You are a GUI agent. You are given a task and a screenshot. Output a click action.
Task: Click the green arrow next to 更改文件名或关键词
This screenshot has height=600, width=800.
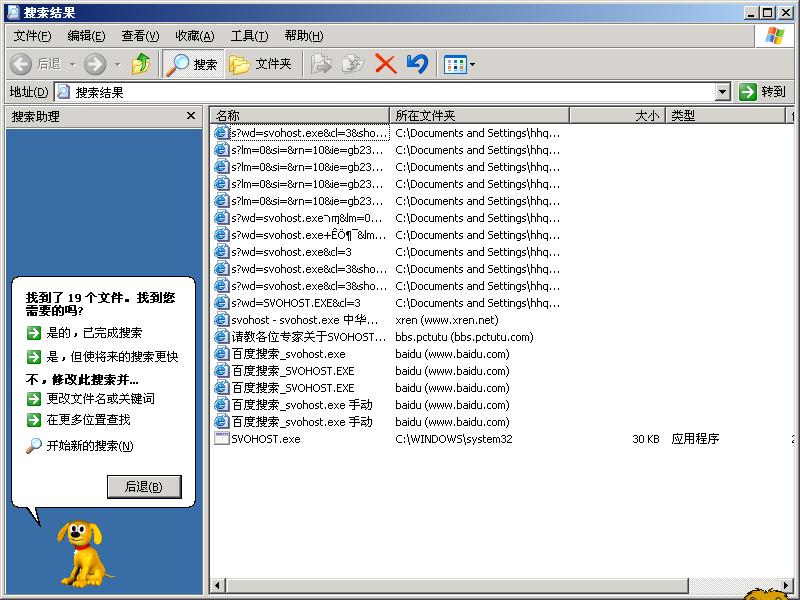(x=34, y=398)
